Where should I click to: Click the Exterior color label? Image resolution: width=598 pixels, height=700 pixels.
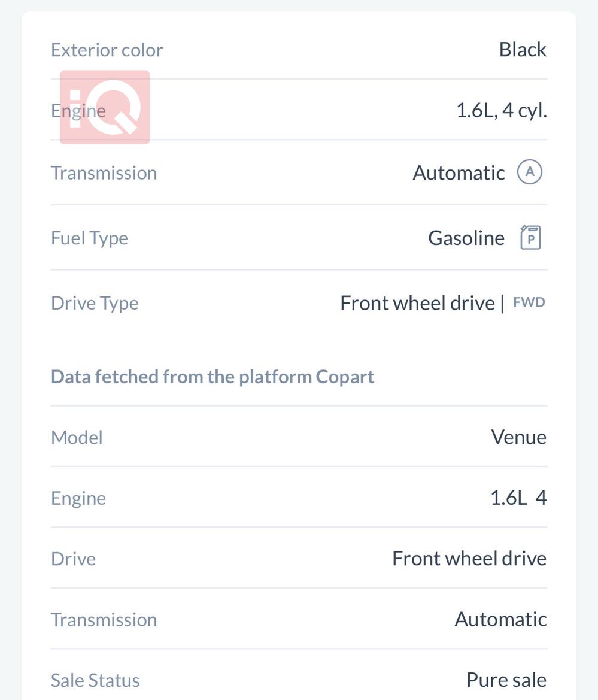coord(107,50)
